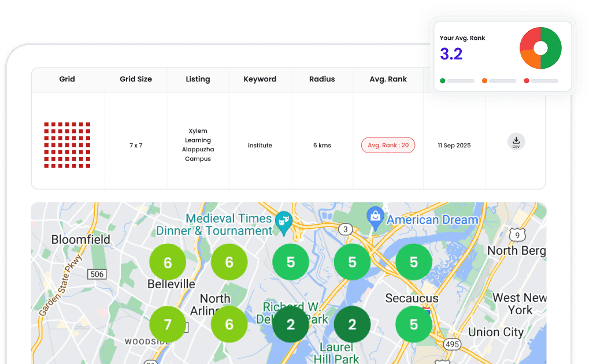
Task: Click the American Dream shopping bag icon
Action: pos(376,218)
